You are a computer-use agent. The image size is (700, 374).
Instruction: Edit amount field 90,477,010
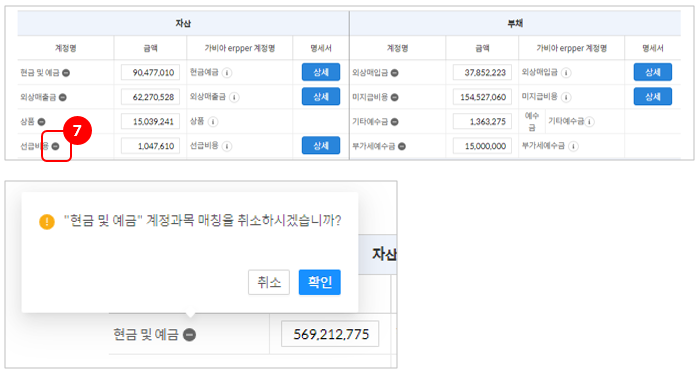click(x=150, y=72)
